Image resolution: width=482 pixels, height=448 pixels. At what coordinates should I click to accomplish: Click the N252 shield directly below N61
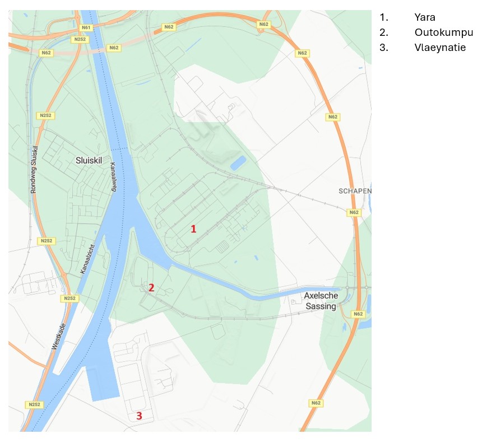[79, 39]
